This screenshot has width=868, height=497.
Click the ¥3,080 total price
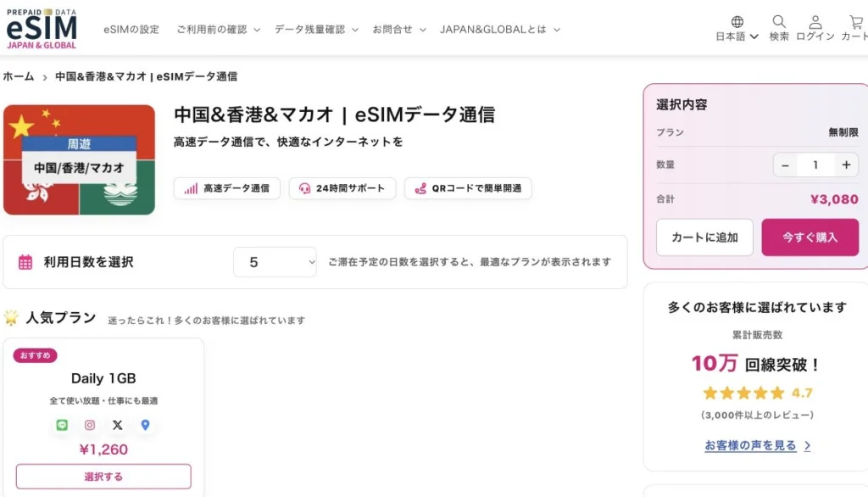tap(834, 199)
